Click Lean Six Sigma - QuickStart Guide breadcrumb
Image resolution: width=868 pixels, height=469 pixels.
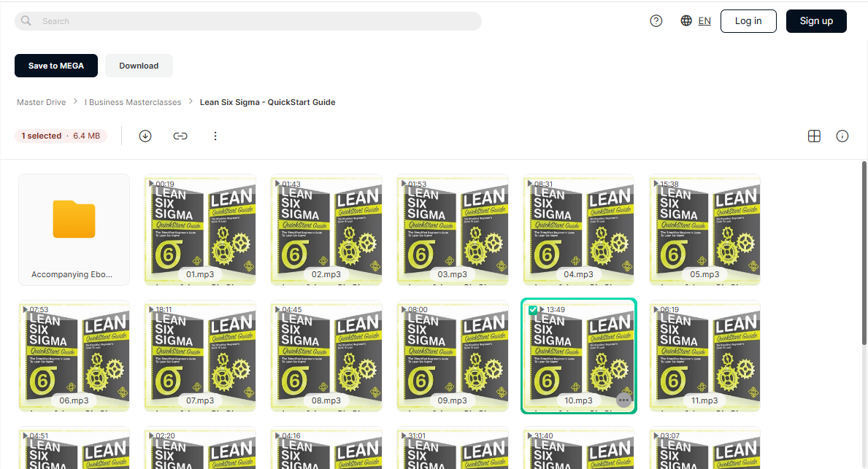pos(267,102)
